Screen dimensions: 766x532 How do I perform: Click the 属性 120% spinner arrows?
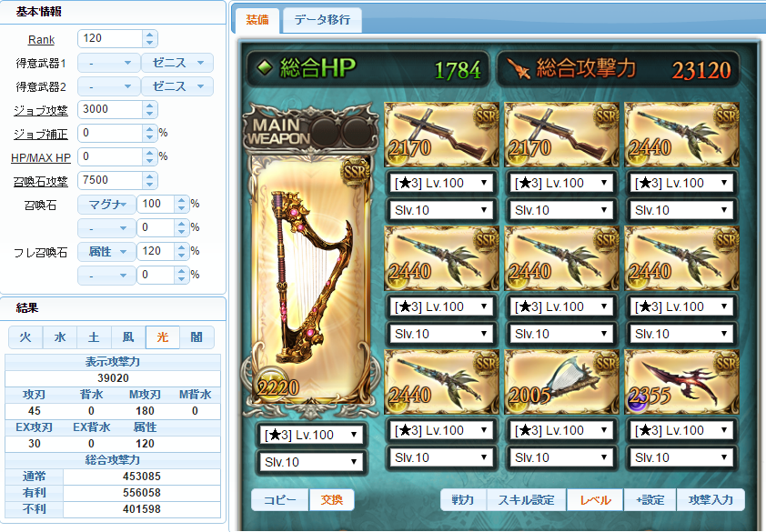[182, 251]
